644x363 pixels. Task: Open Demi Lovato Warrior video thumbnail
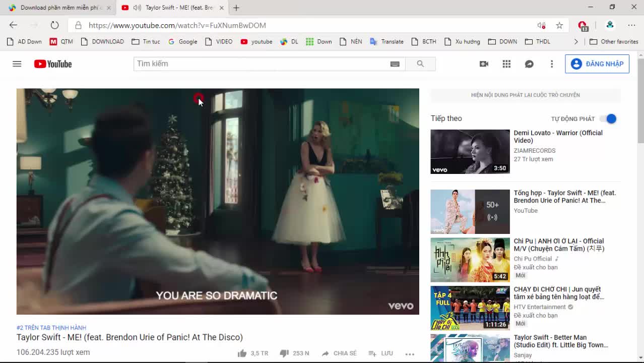point(470,152)
